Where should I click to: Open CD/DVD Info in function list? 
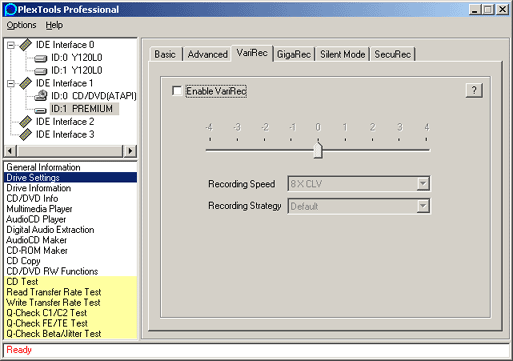coord(70,198)
